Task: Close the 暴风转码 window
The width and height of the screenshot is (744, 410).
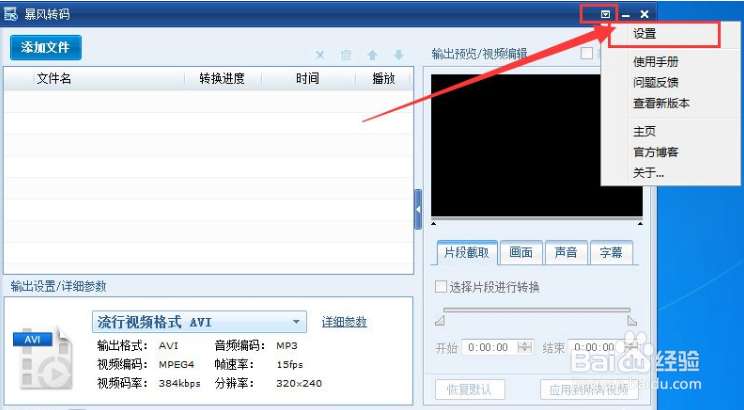Action: [x=644, y=15]
